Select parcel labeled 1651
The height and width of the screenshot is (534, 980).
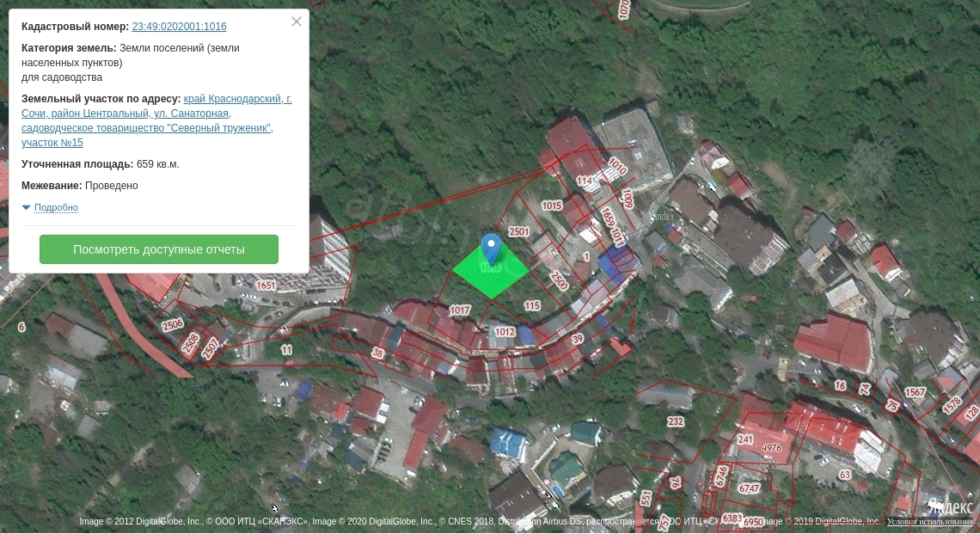click(266, 285)
